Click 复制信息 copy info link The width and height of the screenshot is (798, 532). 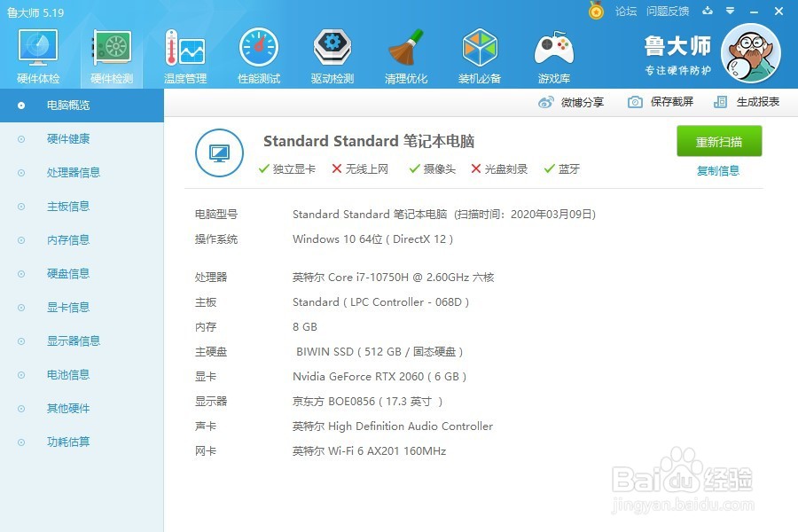click(718, 170)
